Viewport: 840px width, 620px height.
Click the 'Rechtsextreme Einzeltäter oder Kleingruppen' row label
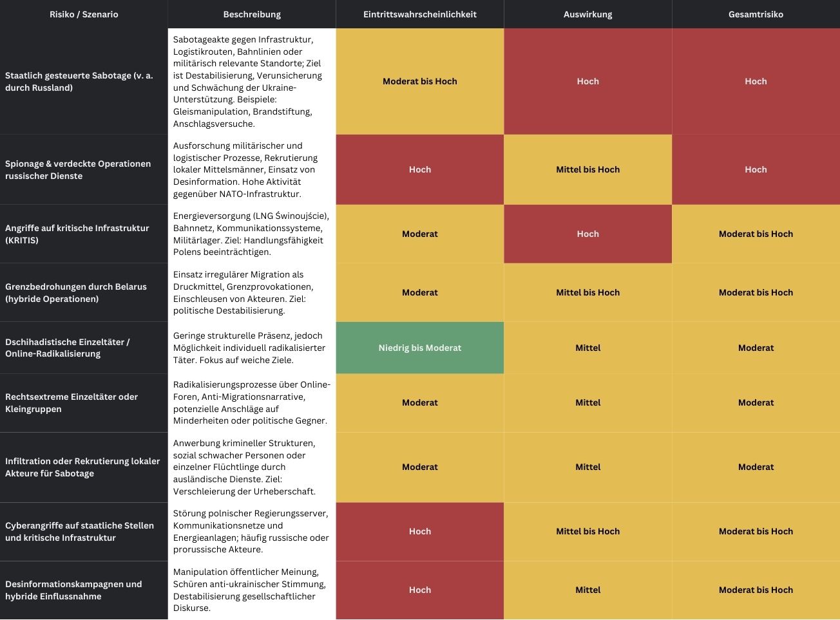coord(72,403)
